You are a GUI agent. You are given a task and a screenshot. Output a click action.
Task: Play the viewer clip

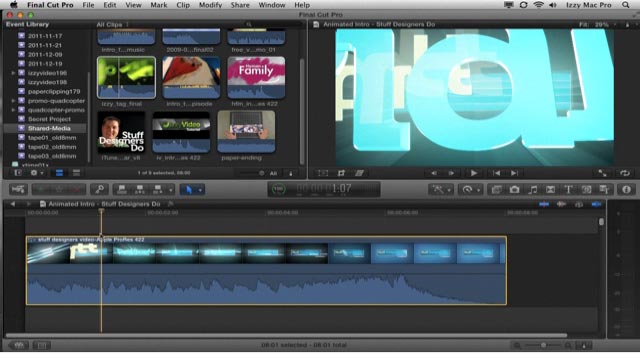(x=474, y=173)
